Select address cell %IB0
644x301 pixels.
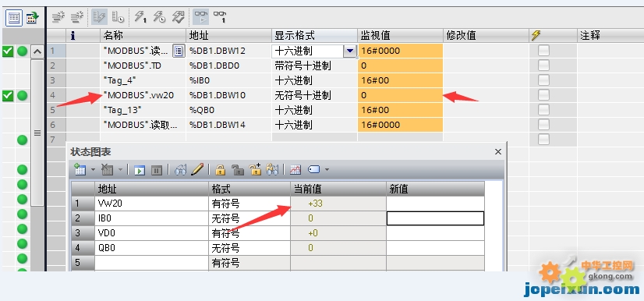(228, 80)
